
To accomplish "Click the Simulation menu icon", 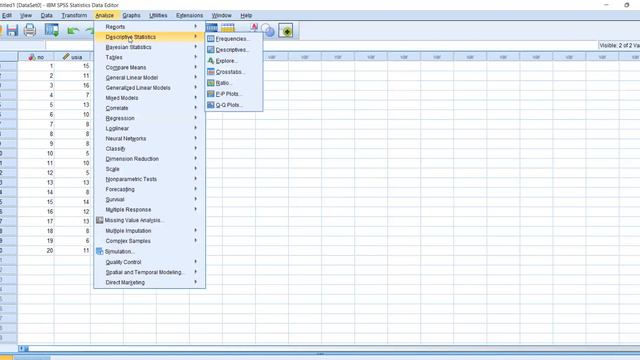I will (x=100, y=251).
